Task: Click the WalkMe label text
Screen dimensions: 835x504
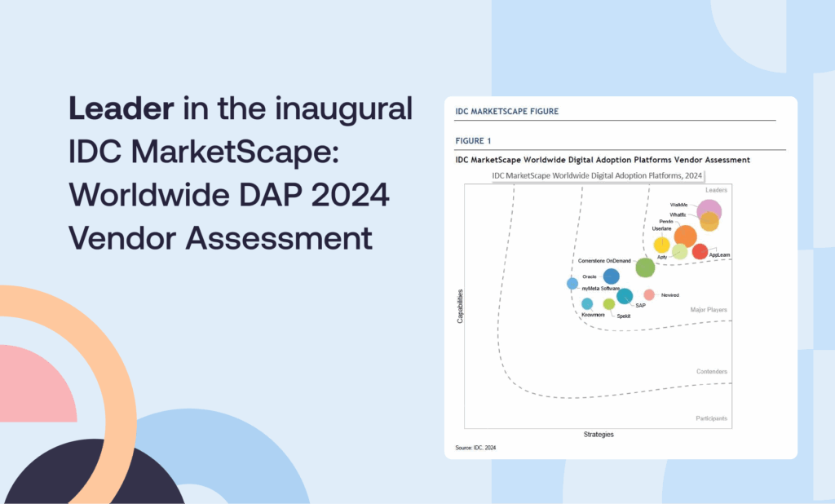Action: click(678, 205)
